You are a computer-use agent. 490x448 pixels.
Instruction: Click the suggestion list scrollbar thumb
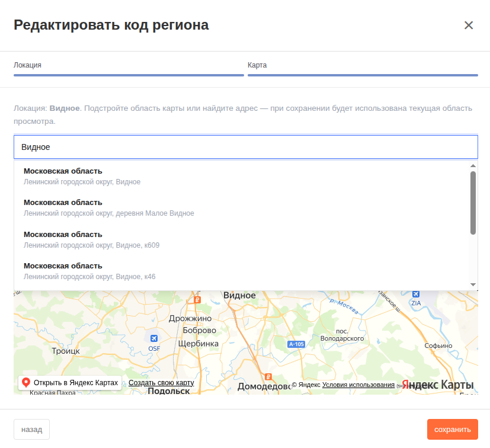tap(473, 203)
